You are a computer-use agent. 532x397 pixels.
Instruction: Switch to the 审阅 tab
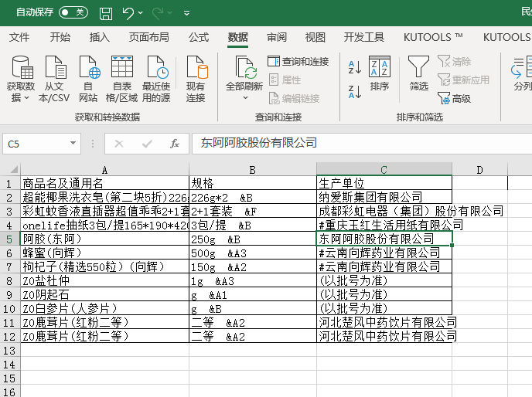pyautogui.click(x=277, y=37)
